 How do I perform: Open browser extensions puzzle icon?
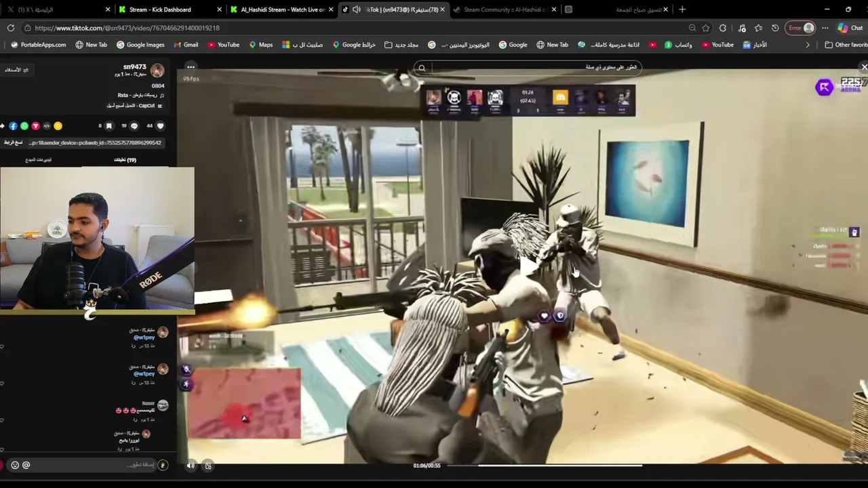723,28
